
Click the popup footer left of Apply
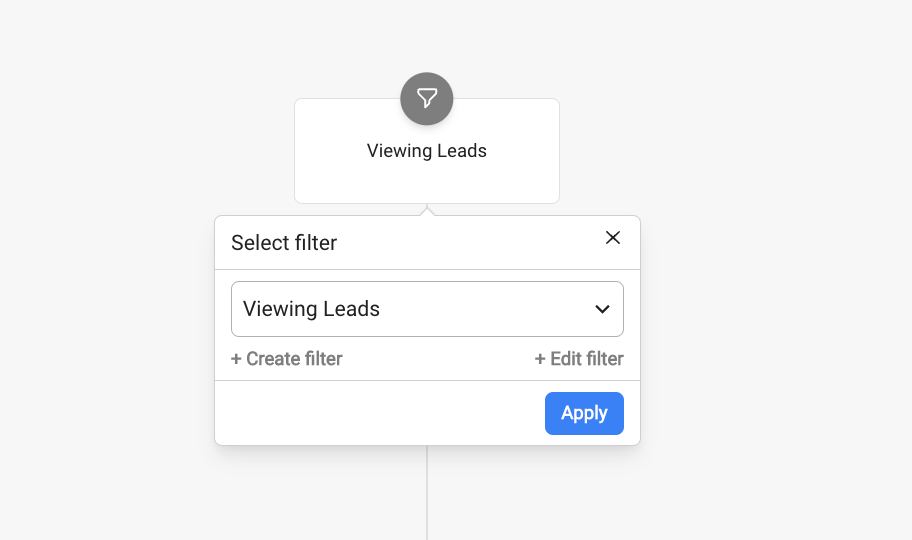(380, 413)
